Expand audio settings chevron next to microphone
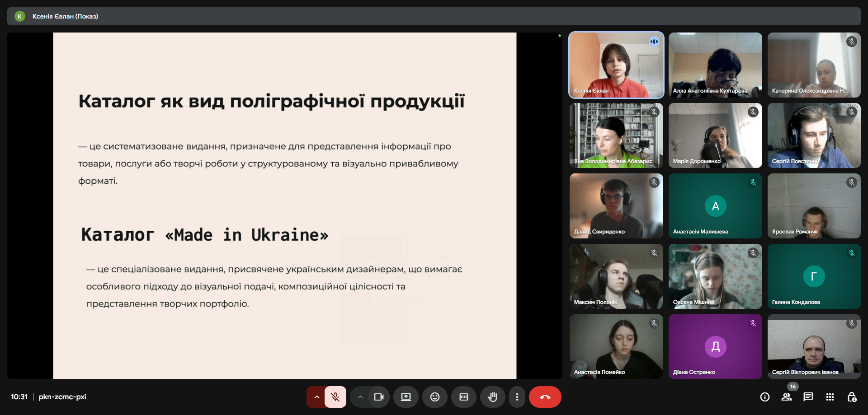Viewport: 868px width, 415px height. [316, 397]
